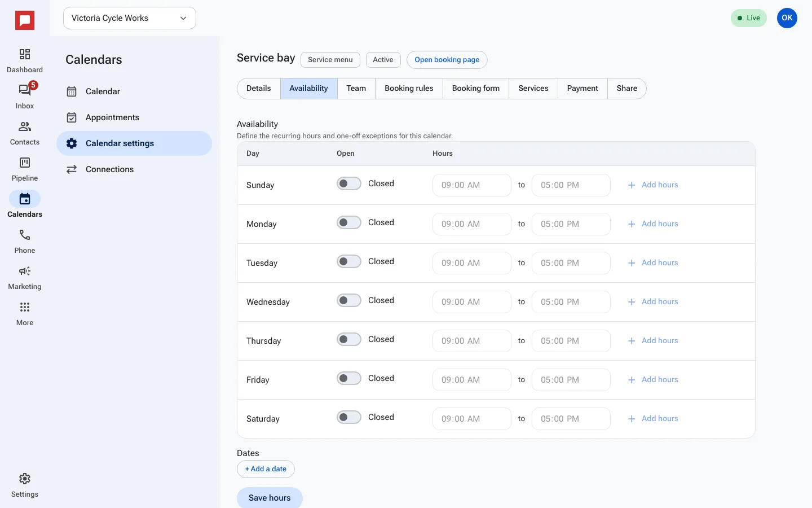
Task: Open the Payment tab
Action: (x=582, y=89)
